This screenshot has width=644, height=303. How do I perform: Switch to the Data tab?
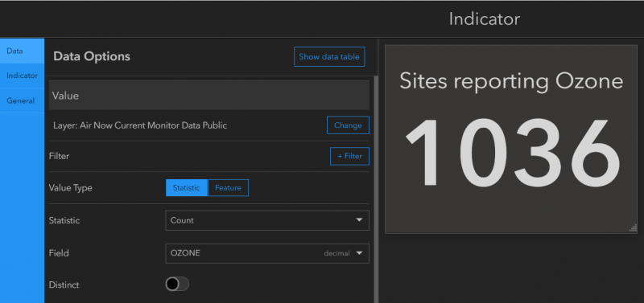pyautogui.click(x=22, y=51)
